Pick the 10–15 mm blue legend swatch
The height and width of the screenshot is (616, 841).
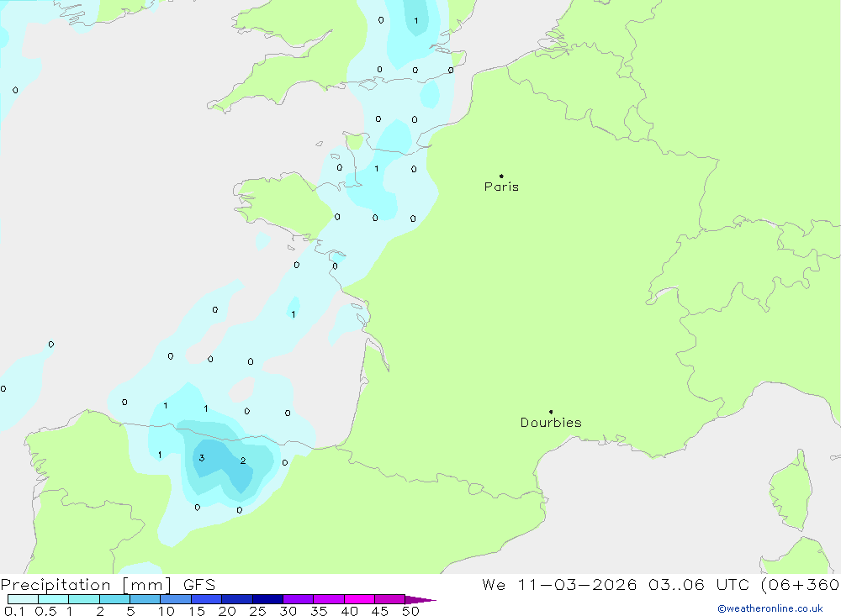[176, 599]
